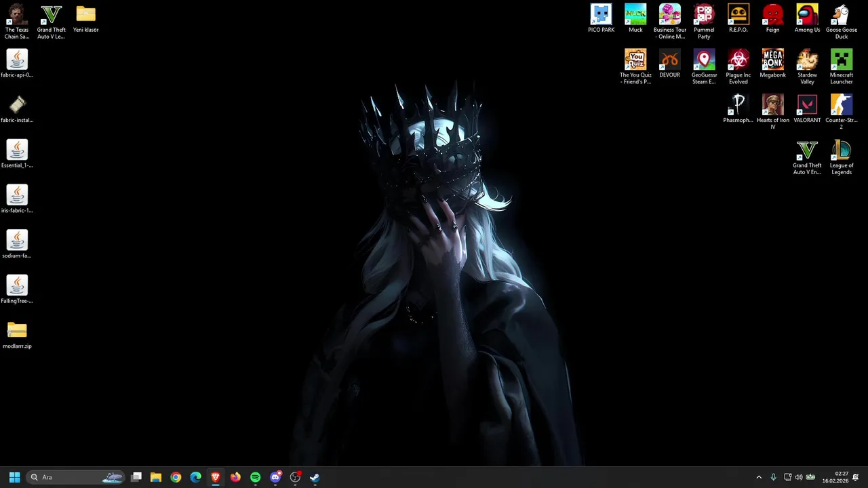
Task: Open File Explorer from the taskbar
Action: tap(156, 477)
